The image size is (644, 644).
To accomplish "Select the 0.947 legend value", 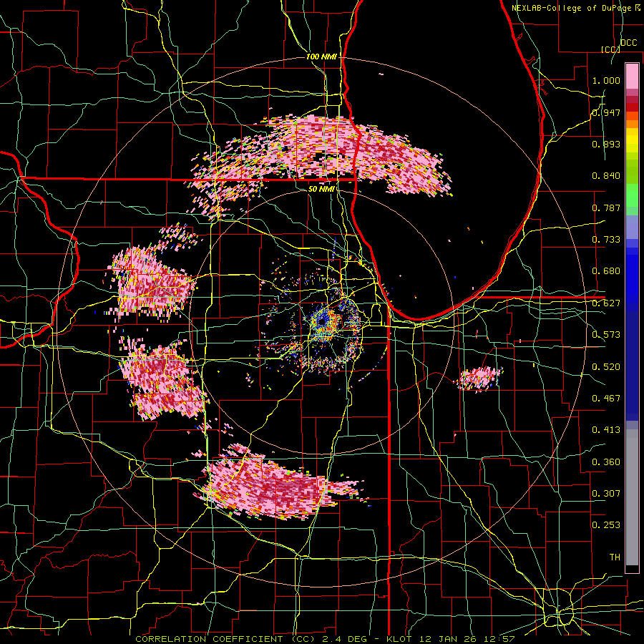I will tap(606, 112).
